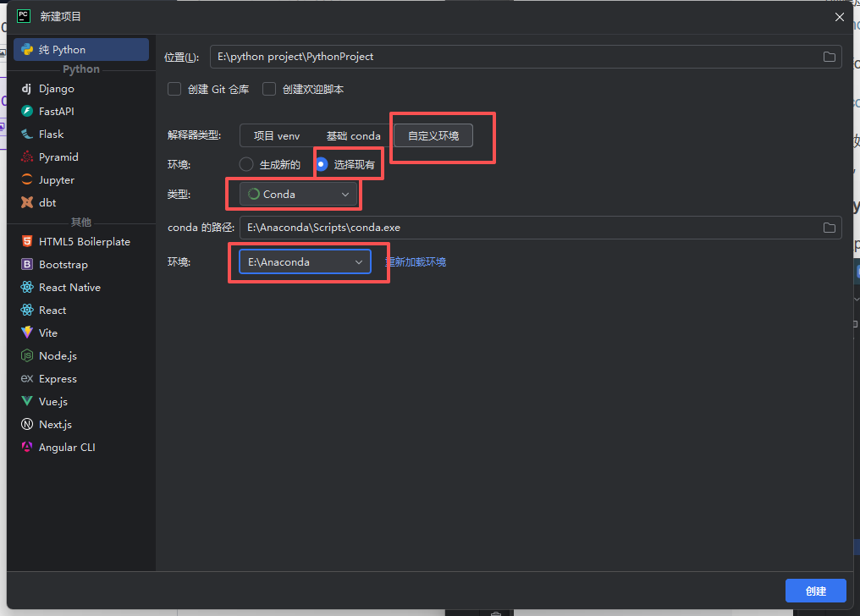Click the Conda spinner icon in type dropdown
Viewport: 860px width, 616px height.
point(254,194)
